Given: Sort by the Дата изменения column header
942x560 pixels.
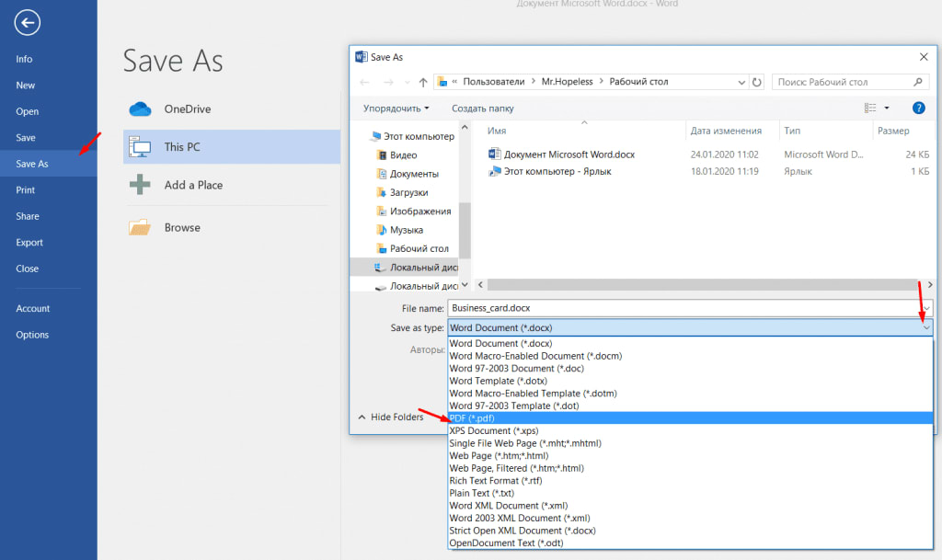Looking at the screenshot, I should 726,131.
